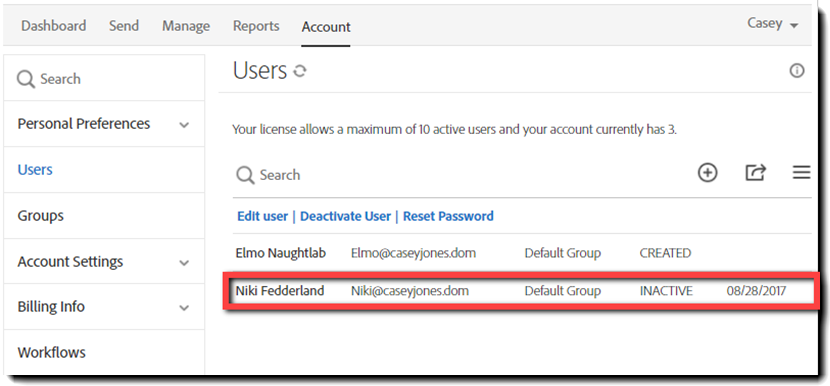Open the Reports tab

pyautogui.click(x=256, y=26)
